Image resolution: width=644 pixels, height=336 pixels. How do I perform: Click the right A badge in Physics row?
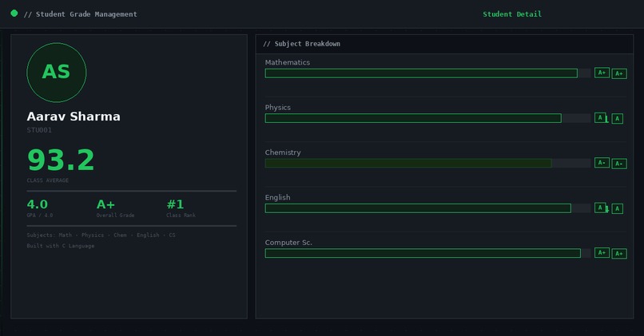pos(618,119)
